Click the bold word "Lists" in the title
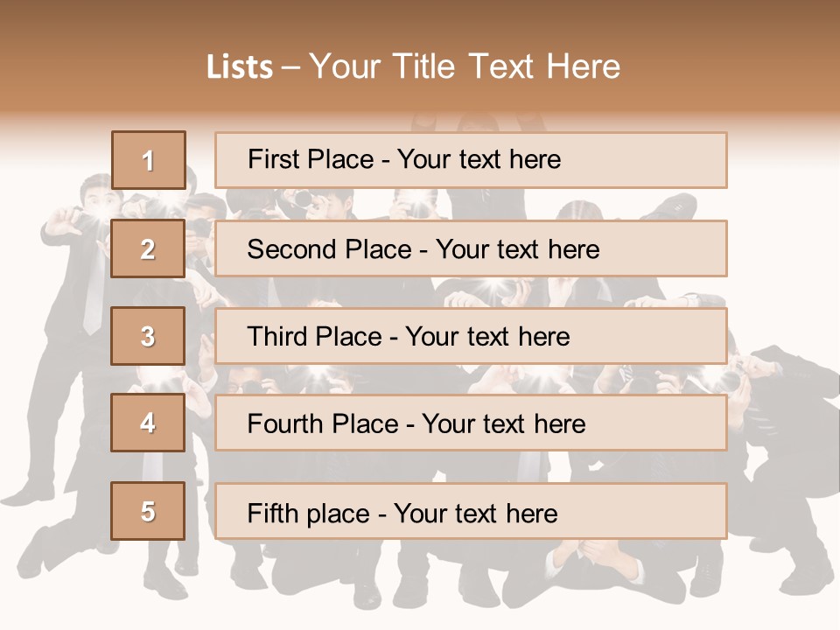This screenshot has width=840, height=630. (239, 67)
